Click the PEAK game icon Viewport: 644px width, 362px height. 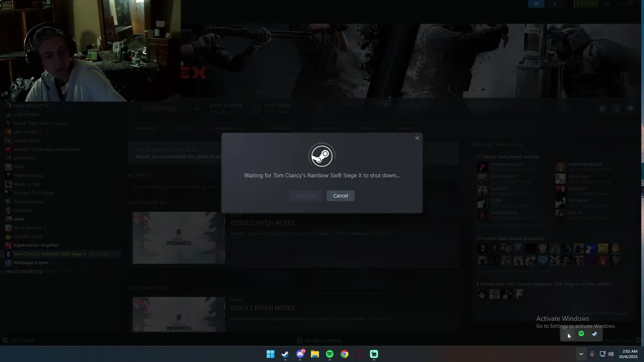click(9, 166)
